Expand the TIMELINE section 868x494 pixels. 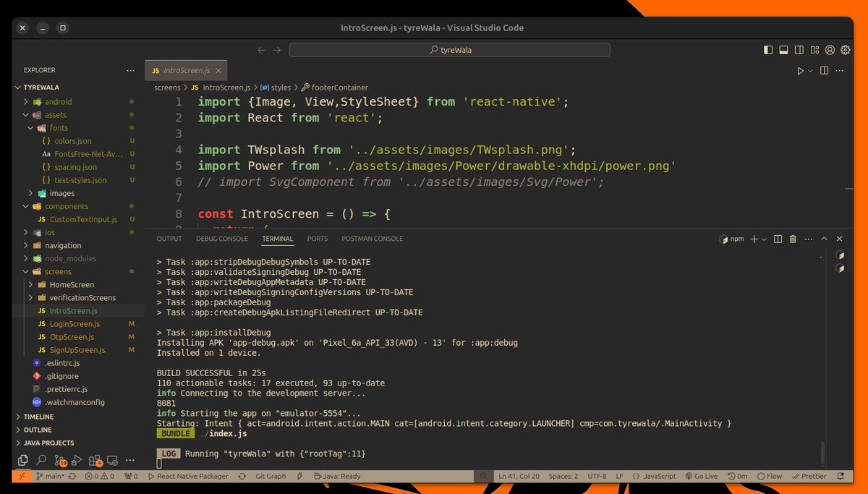pos(78,417)
